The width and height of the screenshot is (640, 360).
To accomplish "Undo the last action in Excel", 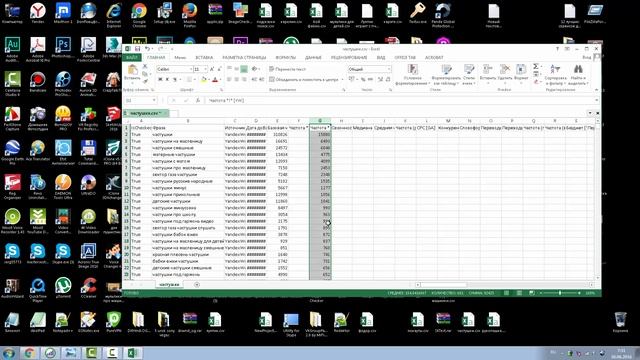I will [x=147, y=49].
